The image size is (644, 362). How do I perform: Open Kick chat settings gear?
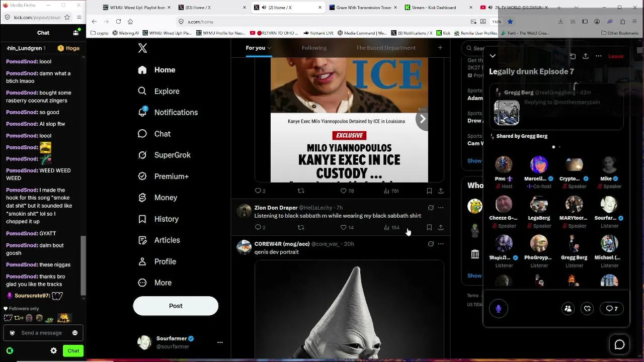54,351
